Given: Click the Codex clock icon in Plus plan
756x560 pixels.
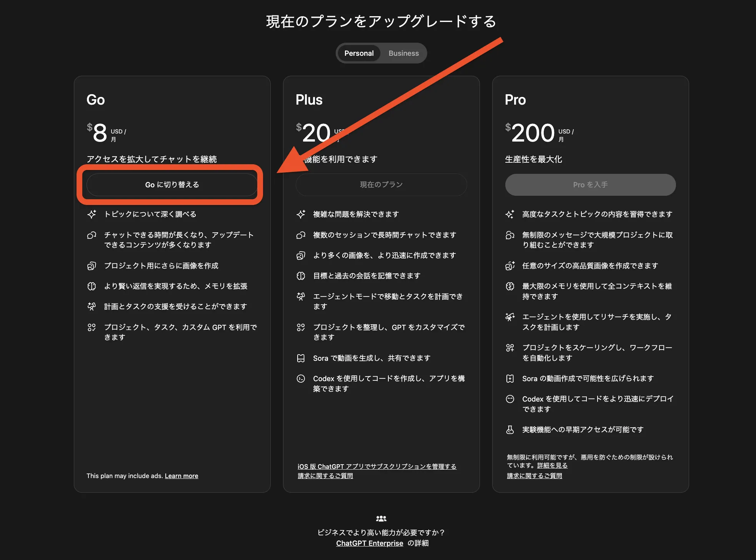Looking at the screenshot, I should (301, 378).
